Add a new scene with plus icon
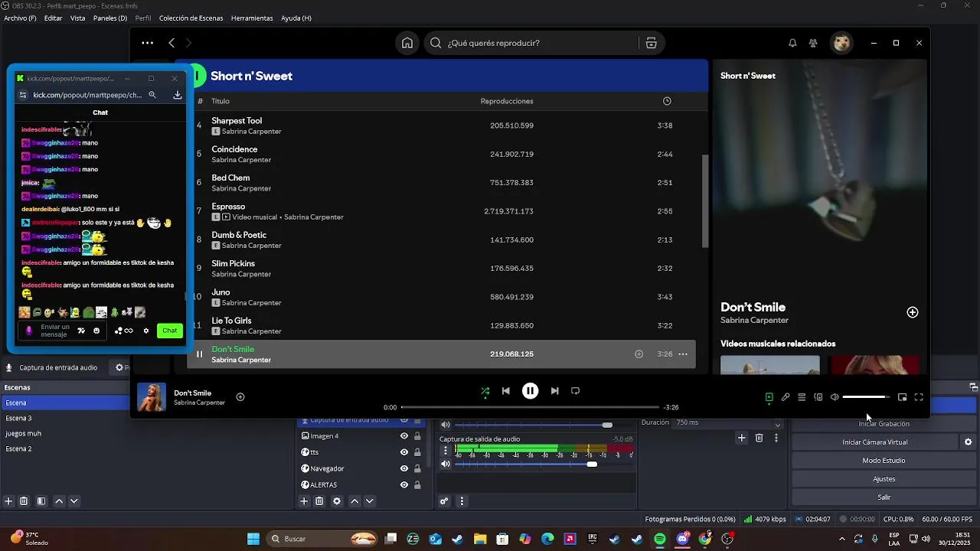This screenshot has height=551, width=980. (x=8, y=501)
